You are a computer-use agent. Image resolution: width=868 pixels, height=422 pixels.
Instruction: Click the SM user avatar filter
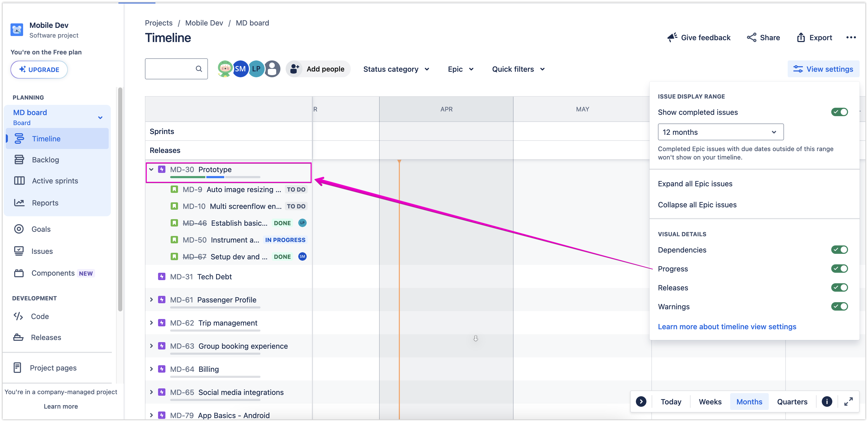(240, 69)
